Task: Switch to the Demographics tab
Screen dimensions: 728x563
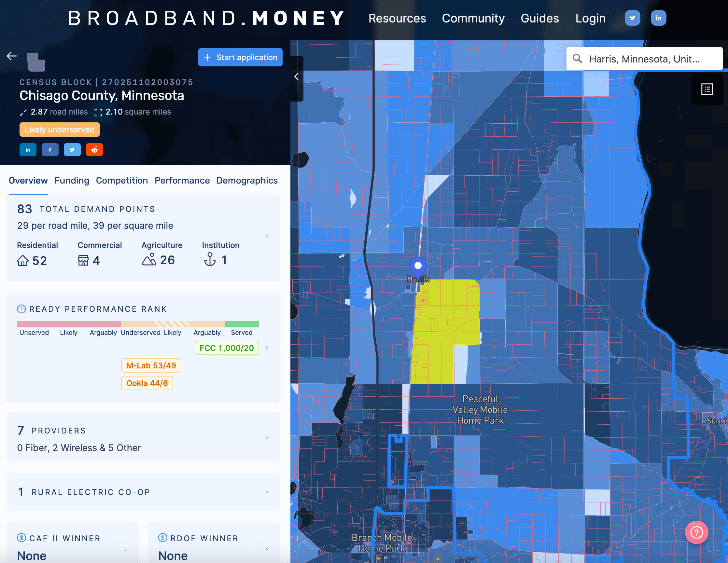Action: [x=247, y=181]
